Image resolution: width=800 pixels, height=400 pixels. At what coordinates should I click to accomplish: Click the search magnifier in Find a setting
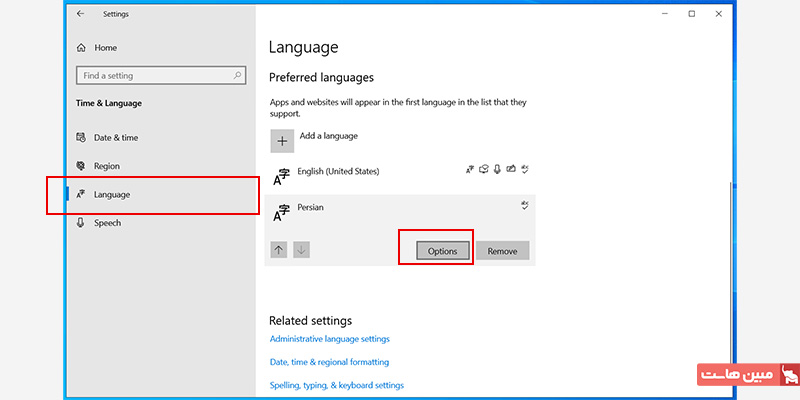pos(238,76)
